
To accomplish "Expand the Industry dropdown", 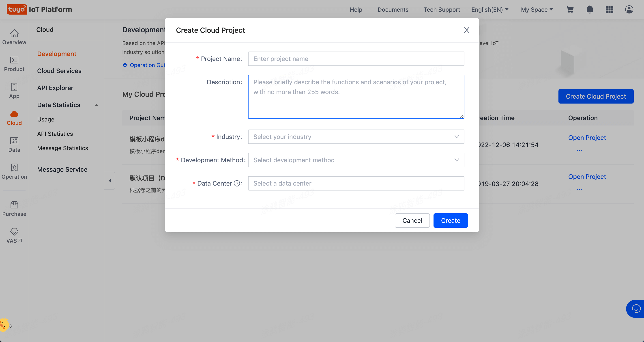I will 356,137.
